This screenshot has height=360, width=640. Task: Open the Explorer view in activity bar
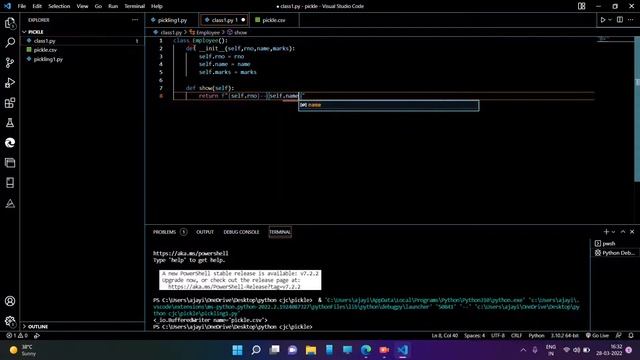[x=10, y=23]
